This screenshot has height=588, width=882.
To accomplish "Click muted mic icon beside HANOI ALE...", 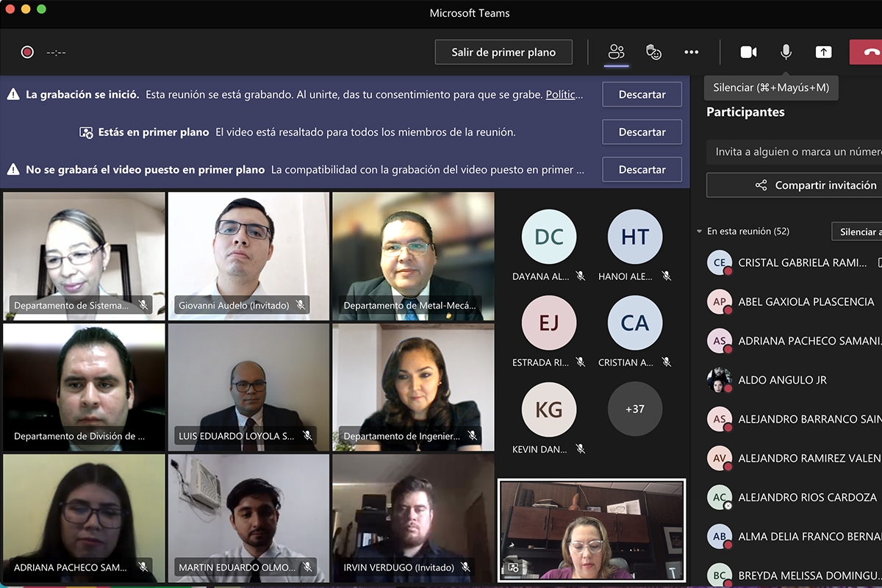I will 667,276.
